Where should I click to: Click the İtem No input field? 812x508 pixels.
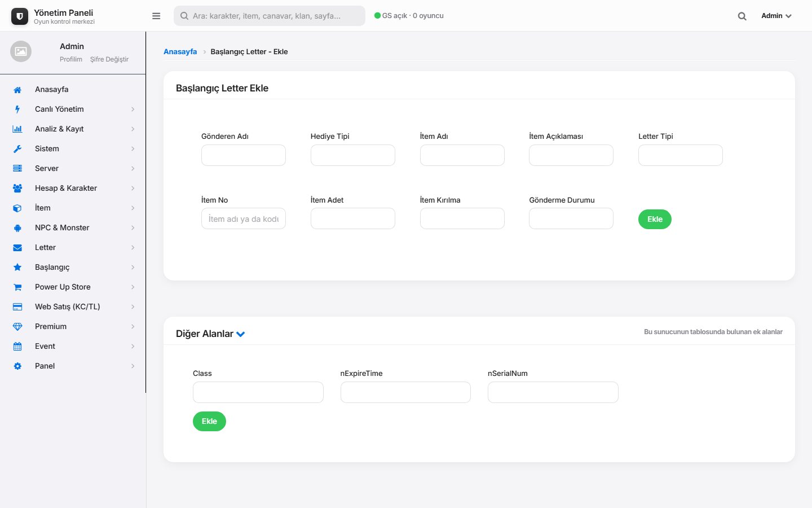pos(244,218)
